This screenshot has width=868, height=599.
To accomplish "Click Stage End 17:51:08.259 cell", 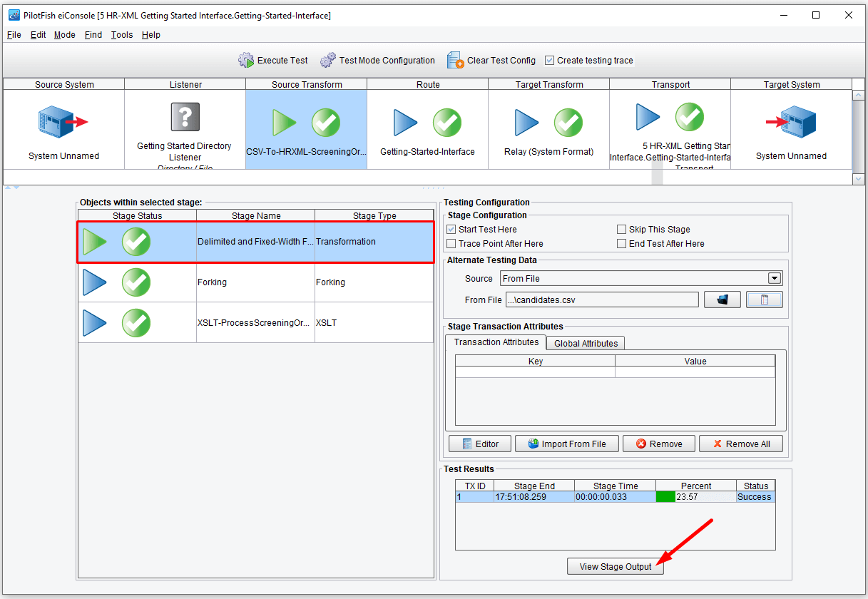I will click(x=534, y=497).
